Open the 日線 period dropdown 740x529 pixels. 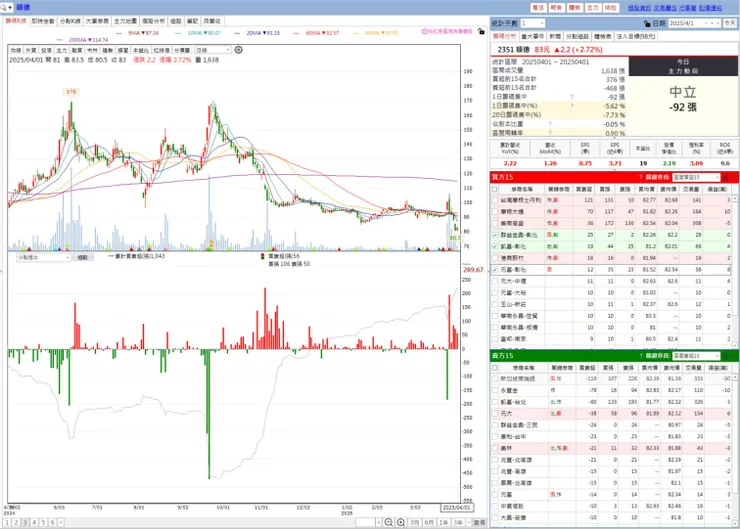pos(213,50)
